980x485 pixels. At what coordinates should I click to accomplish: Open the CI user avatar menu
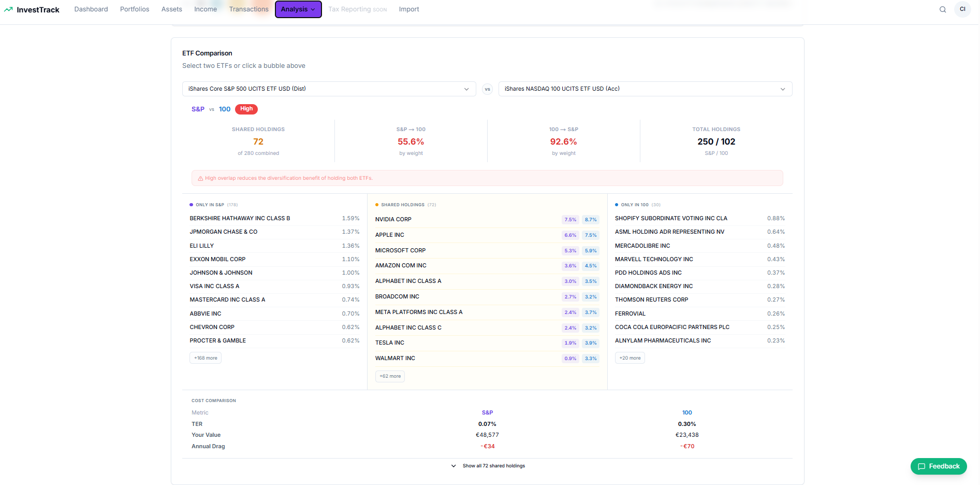point(962,9)
